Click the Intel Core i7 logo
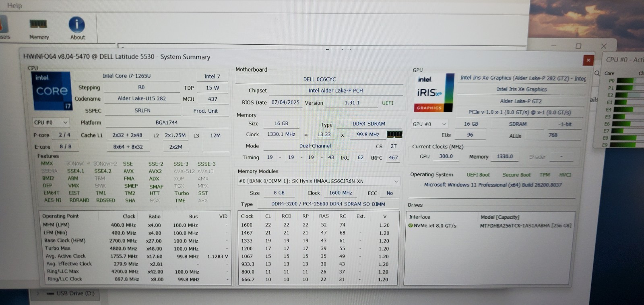The width and height of the screenshot is (644, 305). [x=52, y=91]
